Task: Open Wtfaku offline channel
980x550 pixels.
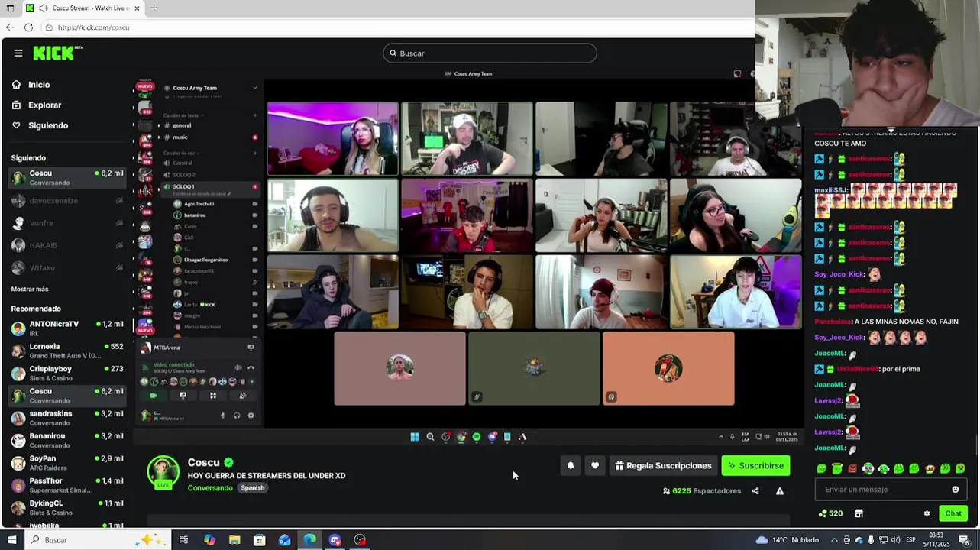Action: click(x=67, y=267)
